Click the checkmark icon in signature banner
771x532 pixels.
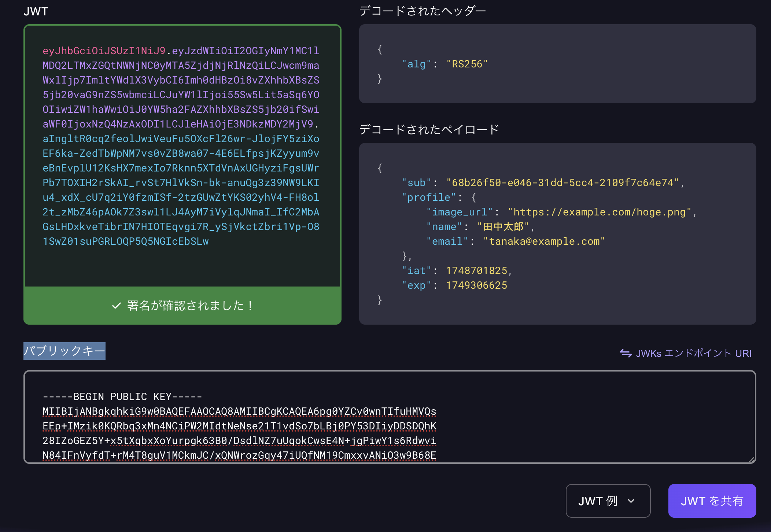click(116, 306)
